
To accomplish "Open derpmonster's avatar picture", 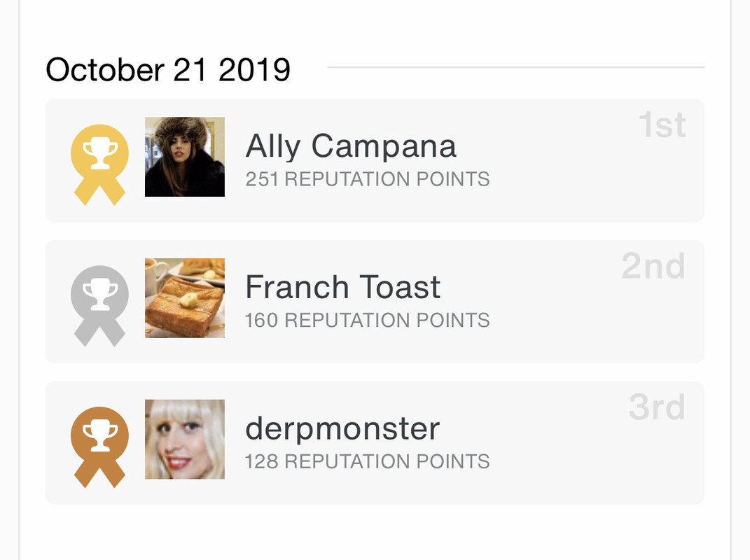I will (x=185, y=439).
